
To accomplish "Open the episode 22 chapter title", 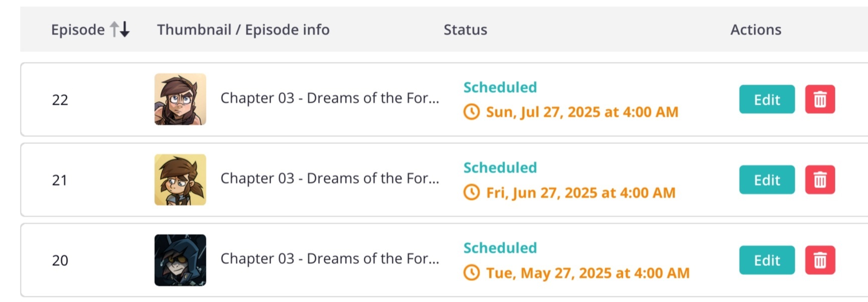I will pyautogui.click(x=329, y=98).
